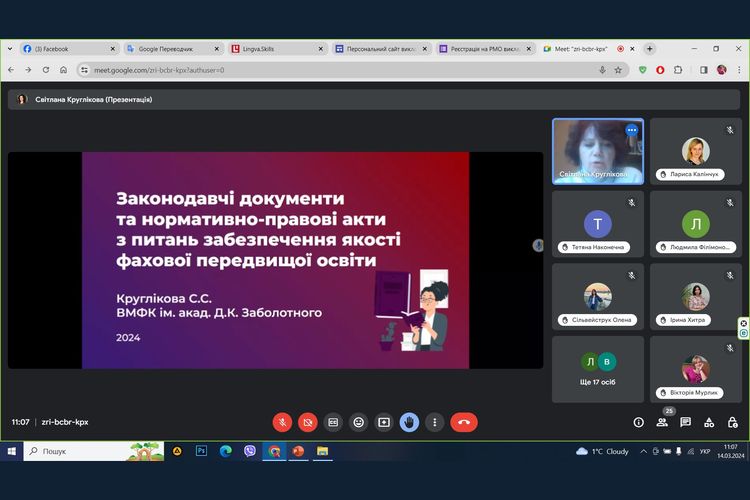Open more options three-dot menu in Meet
Viewport: 750px width, 500px height.
tap(434, 422)
